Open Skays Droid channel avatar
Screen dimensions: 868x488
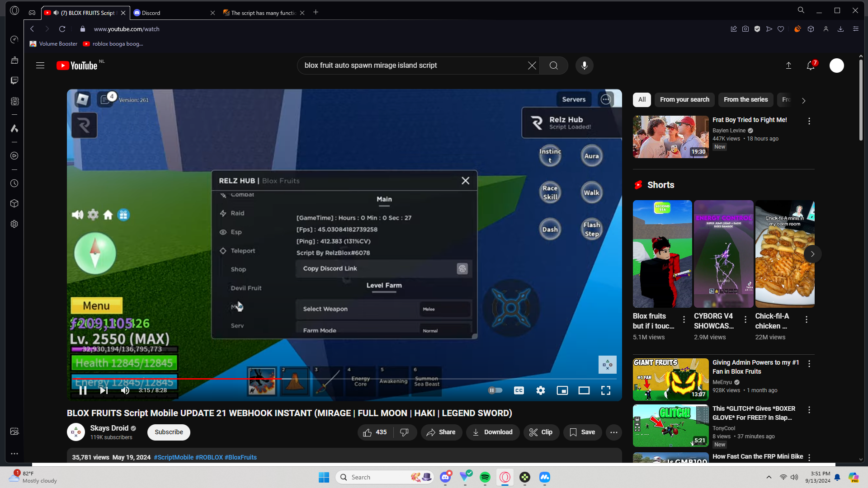click(76, 432)
